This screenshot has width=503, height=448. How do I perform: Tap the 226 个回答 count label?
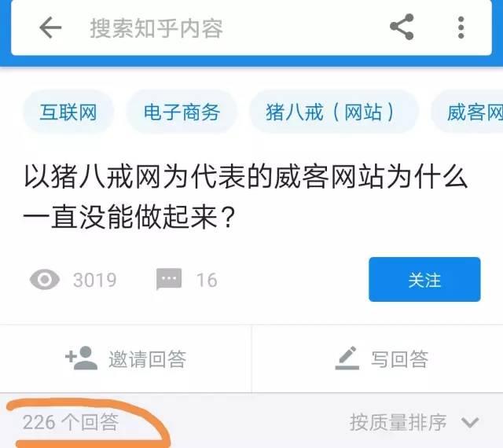click(71, 422)
